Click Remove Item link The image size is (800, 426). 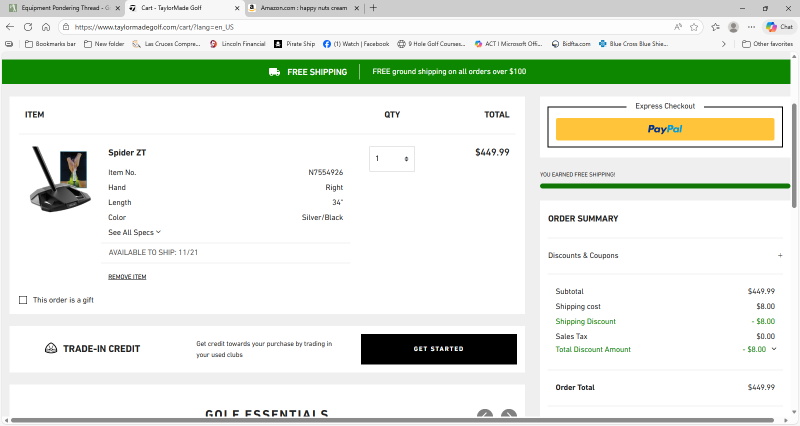pyautogui.click(x=127, y=277)
